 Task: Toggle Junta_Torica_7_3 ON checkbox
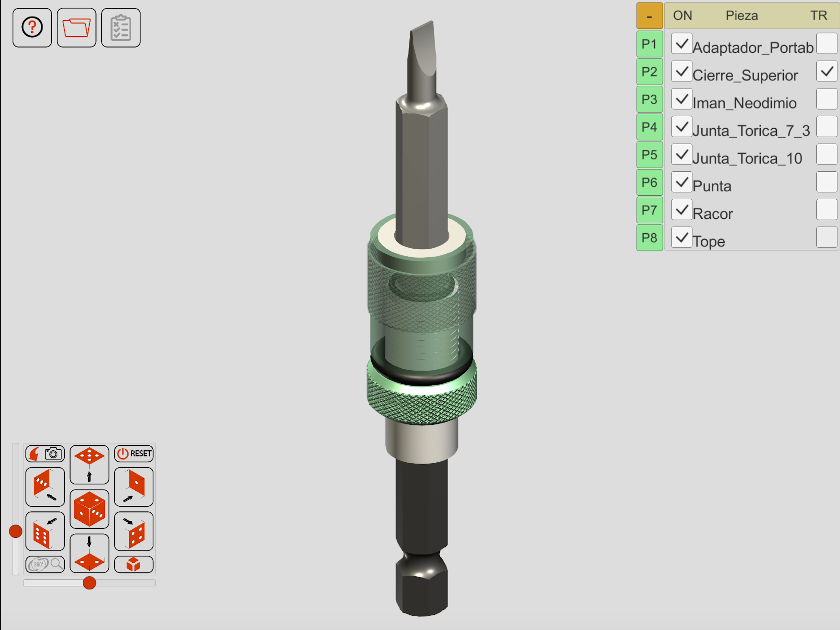(682, 126)
